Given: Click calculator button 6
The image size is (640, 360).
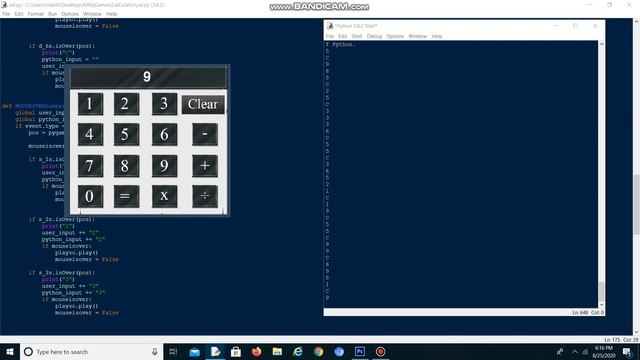Looking at the screenshot, I should tap(164, 134).
